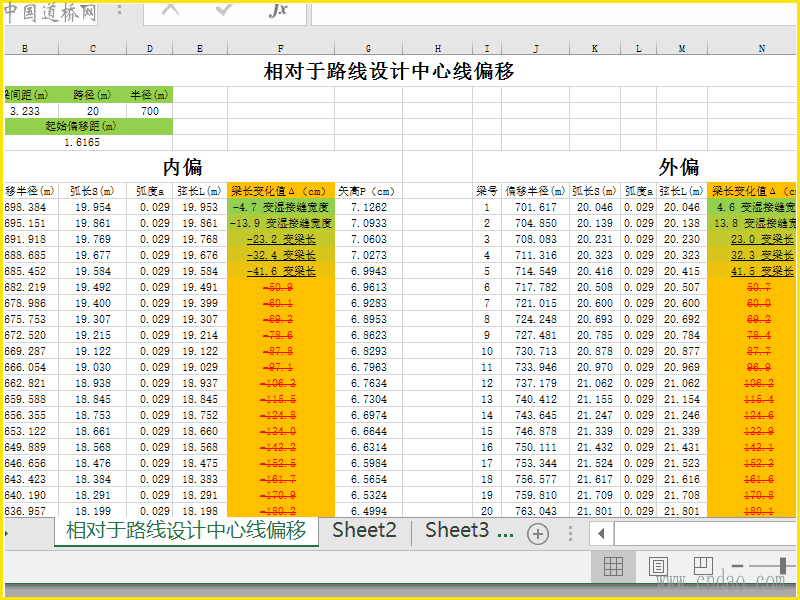Click the horizontal scrollbar track

point(705,534)
